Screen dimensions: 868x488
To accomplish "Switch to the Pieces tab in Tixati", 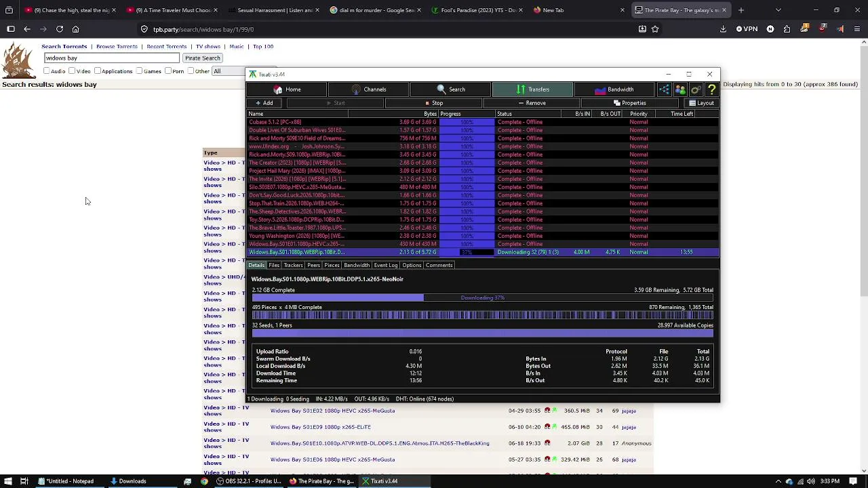I will pyautogui.click(x=332, y=265).
